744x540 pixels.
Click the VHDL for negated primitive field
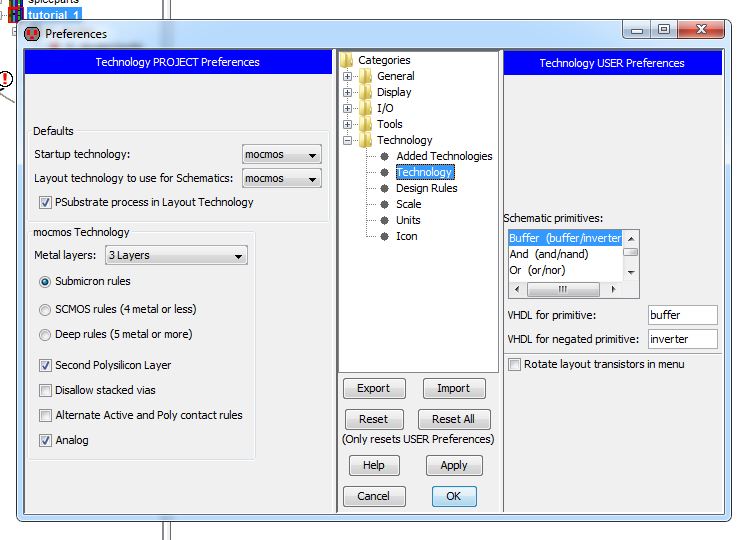pyautogui.click(x=683, y=339)
